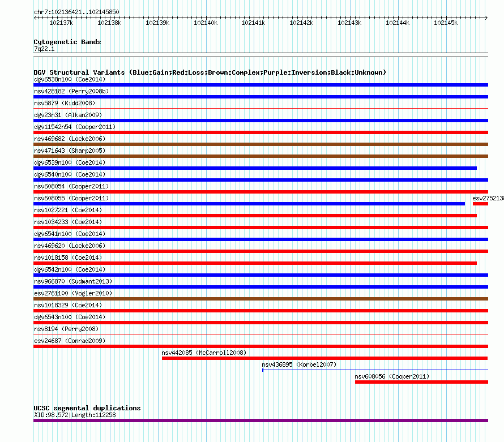This screenshot has width=504, height=442.
Task: Select the nsv436895 (Korbel2007) label
Action: tap(299, 364)
